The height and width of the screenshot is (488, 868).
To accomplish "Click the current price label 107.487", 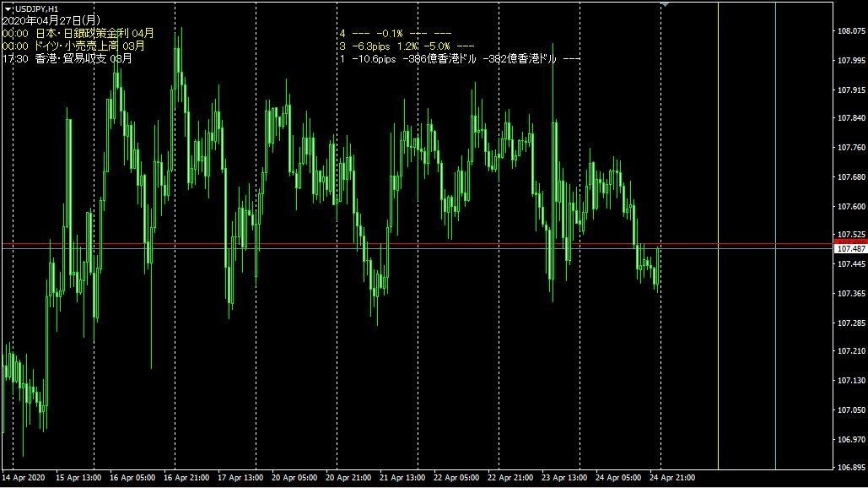I will click(851, 249).
